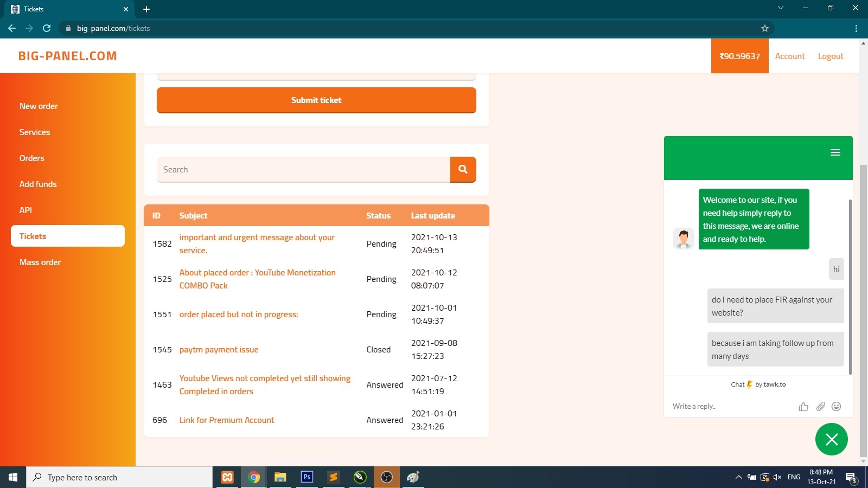Open the emoji picker in chat
The image size is (868, 488).
point(837,407)
